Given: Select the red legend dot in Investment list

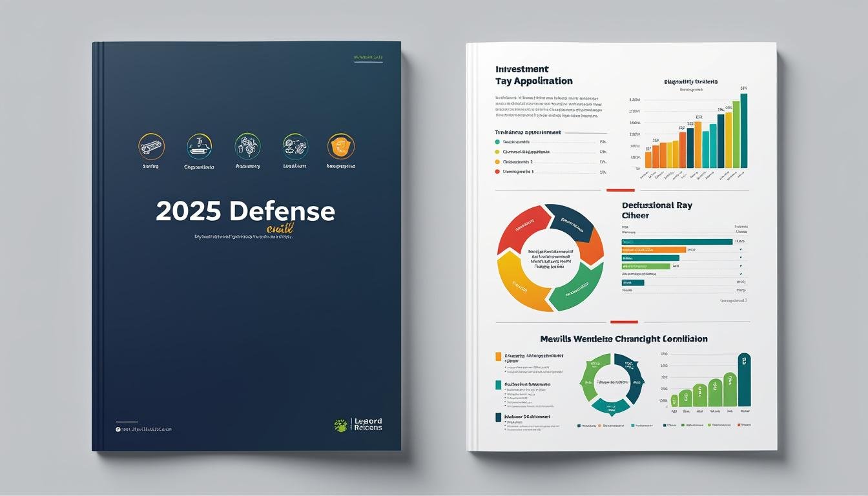Looking at the screenshot, I should click(497, 172).
